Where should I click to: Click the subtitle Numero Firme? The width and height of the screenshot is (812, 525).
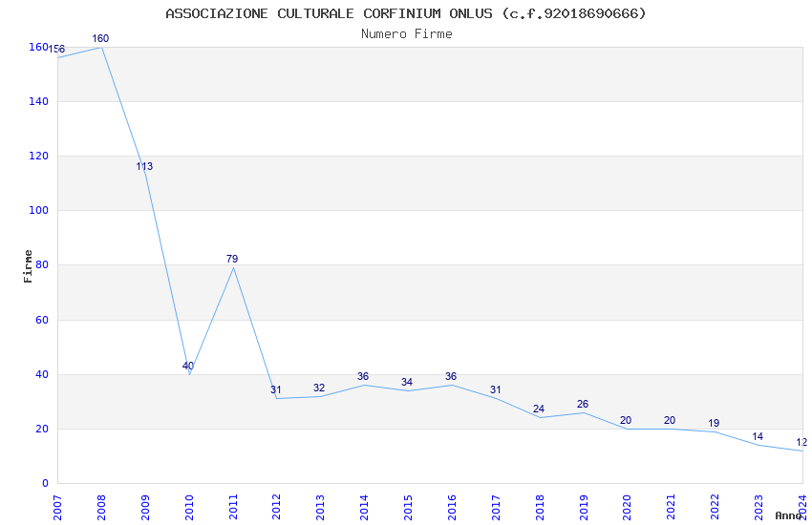(x=407, y=34)
